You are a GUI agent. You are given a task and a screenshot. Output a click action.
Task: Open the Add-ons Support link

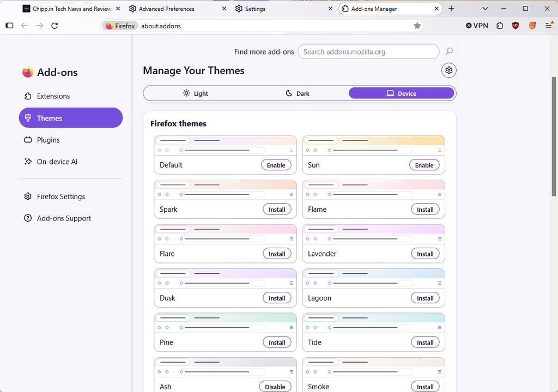pyautogui.click(x=64, y=218)
